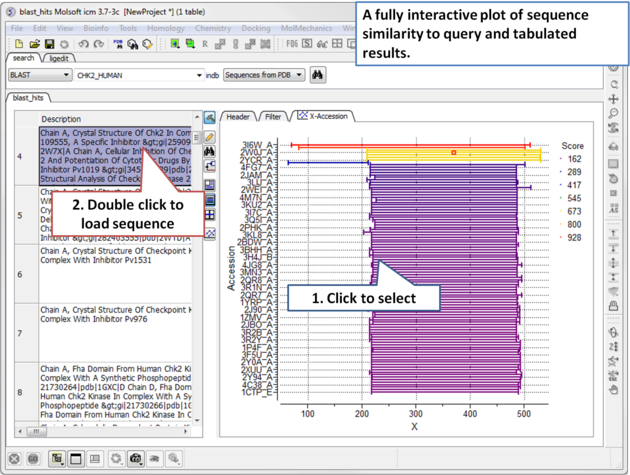Viewport: 630px width, 475px height.
Task: Switch to the Filter tab
Action: (x=272, y=117)
